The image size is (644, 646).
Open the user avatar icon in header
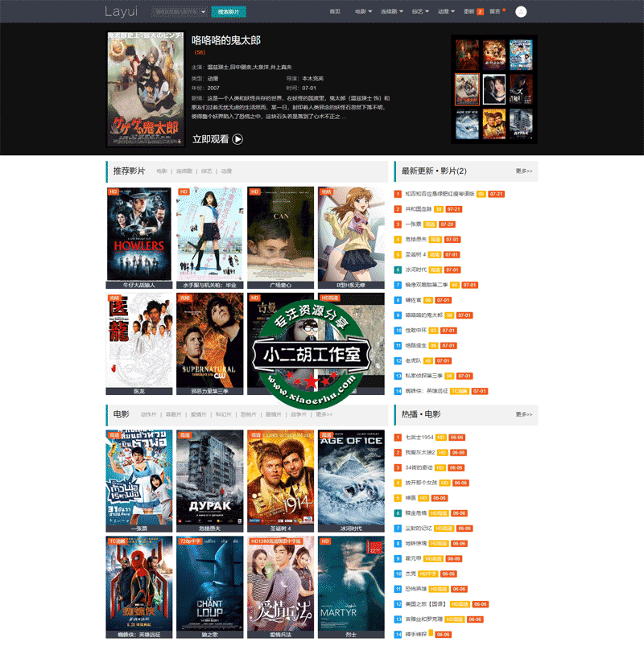click(x=521, y=12)
